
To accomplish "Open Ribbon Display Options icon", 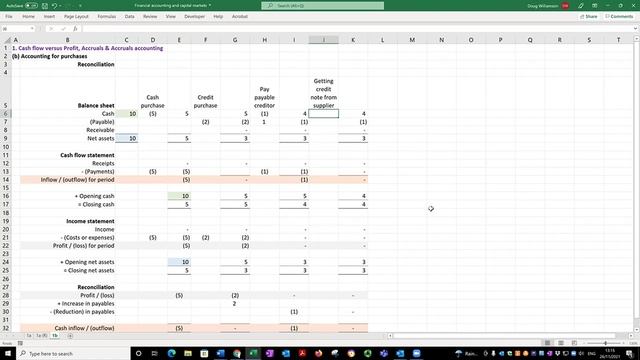I will click(595, 6).
